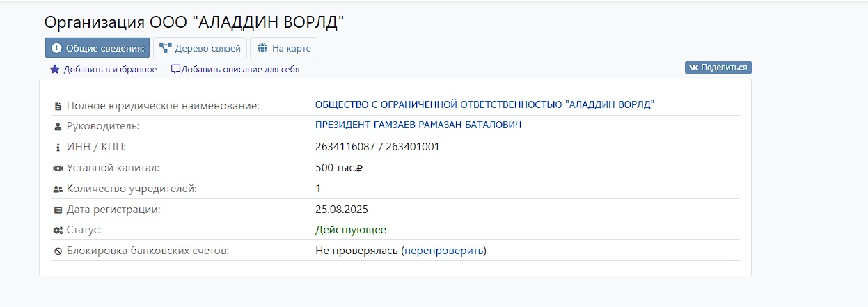Click the comment icon for adding description

[x=175, y=70]
